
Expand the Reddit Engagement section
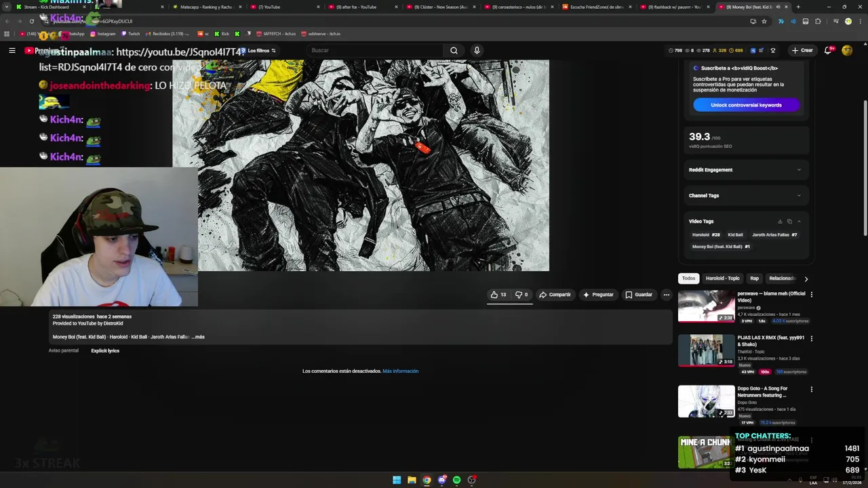(745, 170)
